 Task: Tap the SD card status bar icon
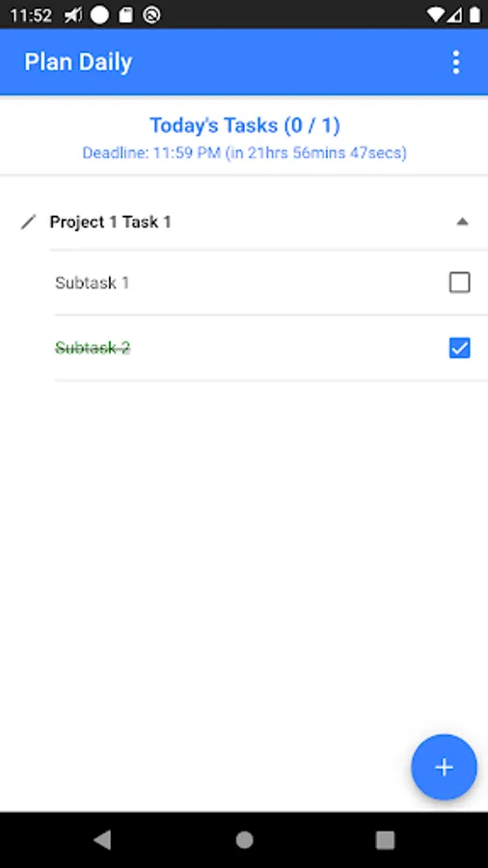(x=126, y=14)
